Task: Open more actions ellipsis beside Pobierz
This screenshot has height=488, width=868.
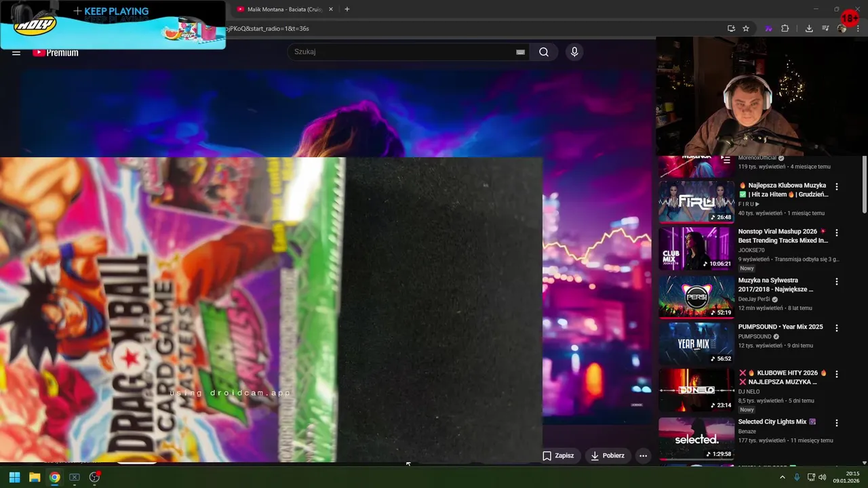Action: tap(643, 455)
